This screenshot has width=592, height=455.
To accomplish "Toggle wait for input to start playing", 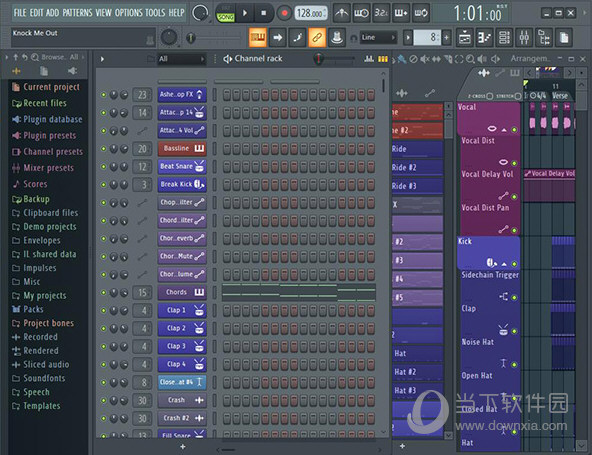I will (362, 13).
